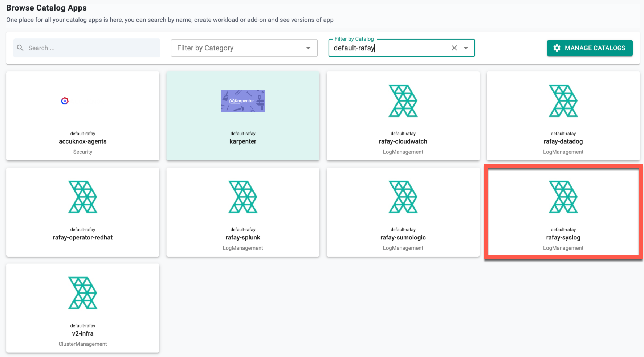
Task: Select the rafay-splunk app logo
Action: [242, 197]
